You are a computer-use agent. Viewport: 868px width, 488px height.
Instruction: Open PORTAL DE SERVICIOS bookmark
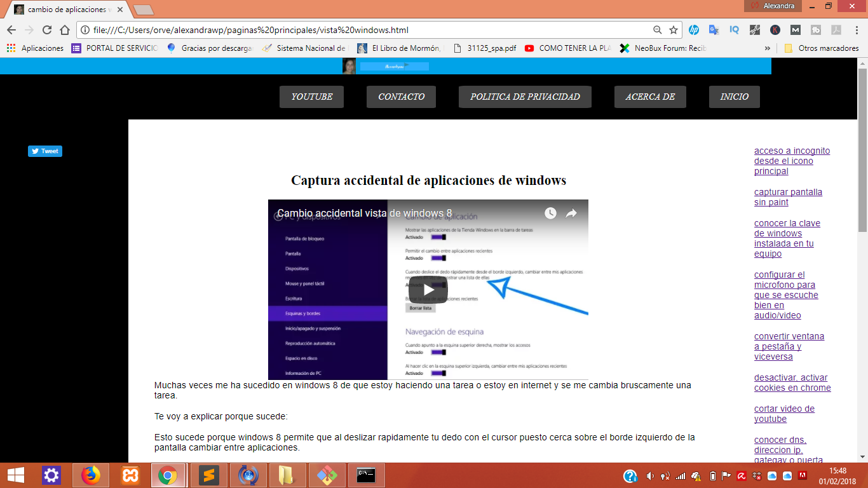coord(114,48)
